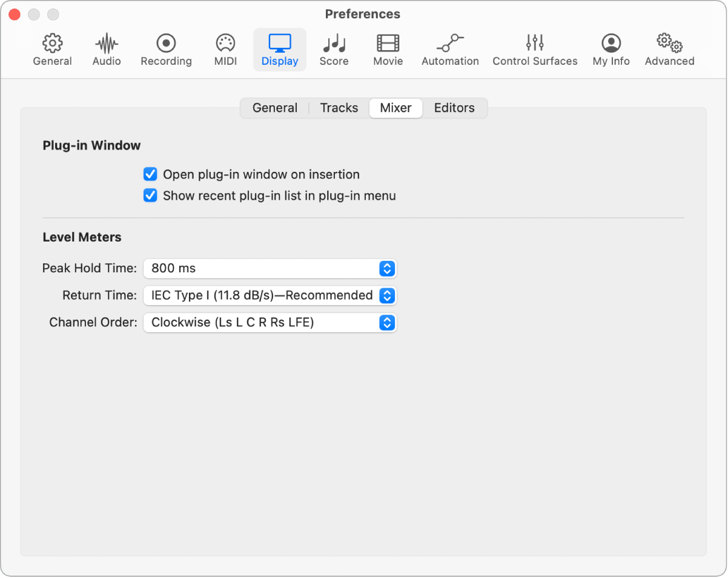Click the Level Meters section heading
Image resolution: width=728 pixels, height=578 pixels.
point(82,237)
